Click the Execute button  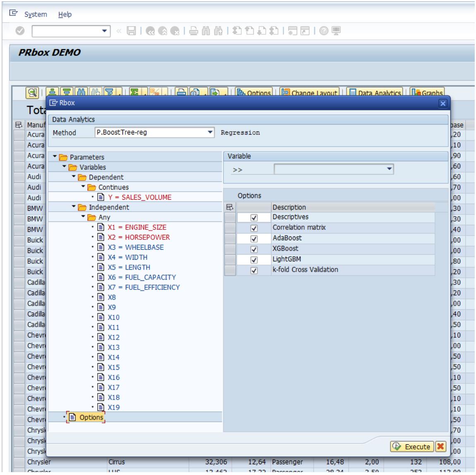412,447
